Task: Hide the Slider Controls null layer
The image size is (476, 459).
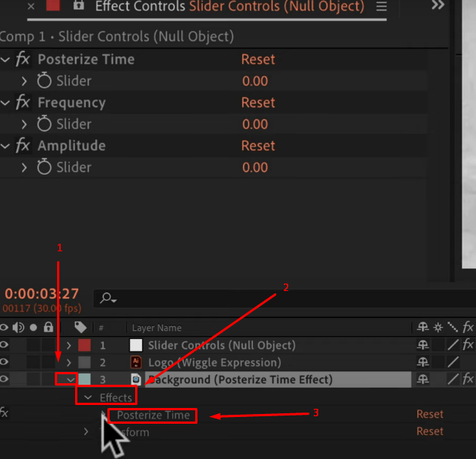Action: (x=5, y=345)
